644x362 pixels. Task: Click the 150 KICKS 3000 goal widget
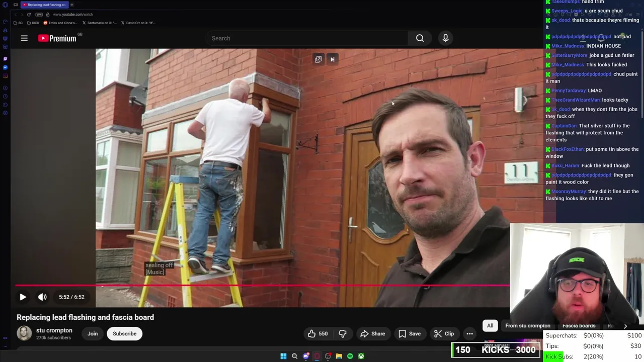[x=496, y=350]
